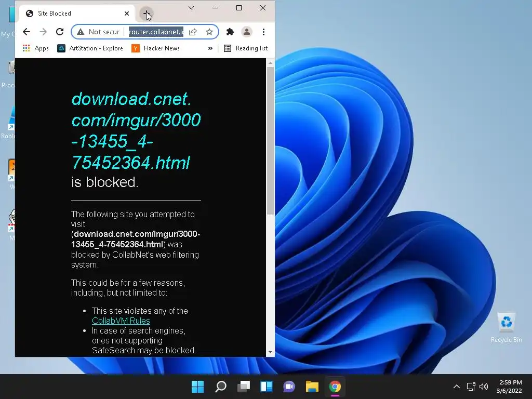This screenshot has height=399, width=532.
Task: Open a new tab with plus button
Action: pyautogui.click(x=146, y=14)
